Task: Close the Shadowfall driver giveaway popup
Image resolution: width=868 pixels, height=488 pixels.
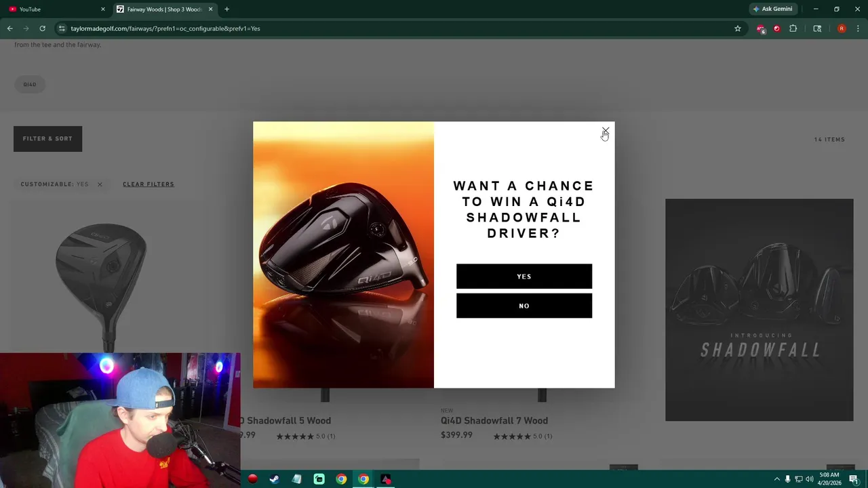Action: pos(606,130)
